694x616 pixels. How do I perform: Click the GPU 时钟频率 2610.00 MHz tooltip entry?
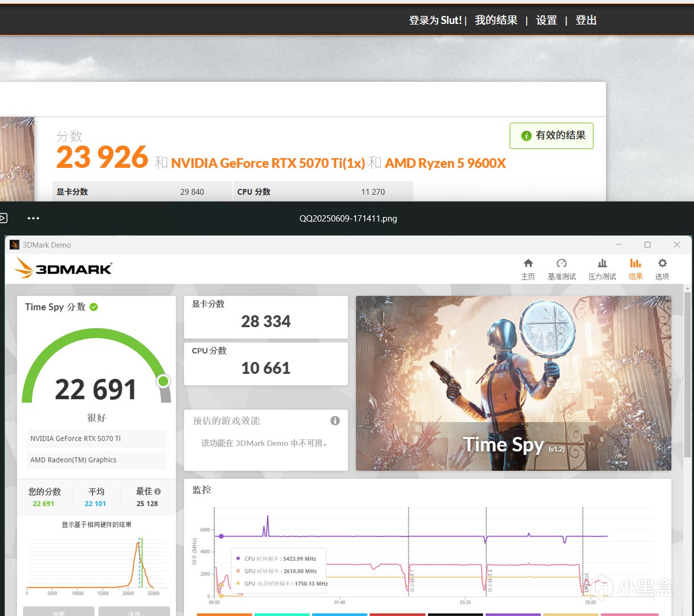coord(276,571)
